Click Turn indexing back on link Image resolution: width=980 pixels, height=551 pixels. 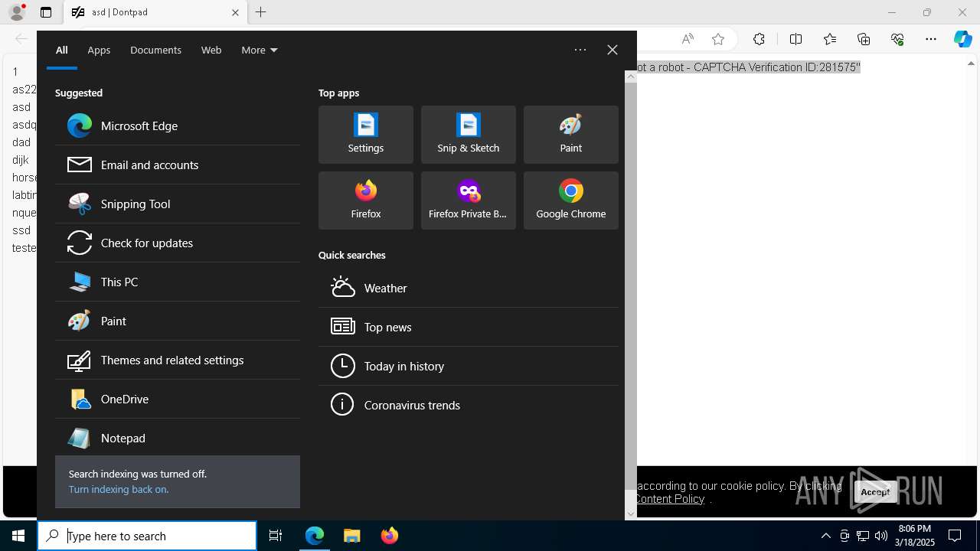119,489
